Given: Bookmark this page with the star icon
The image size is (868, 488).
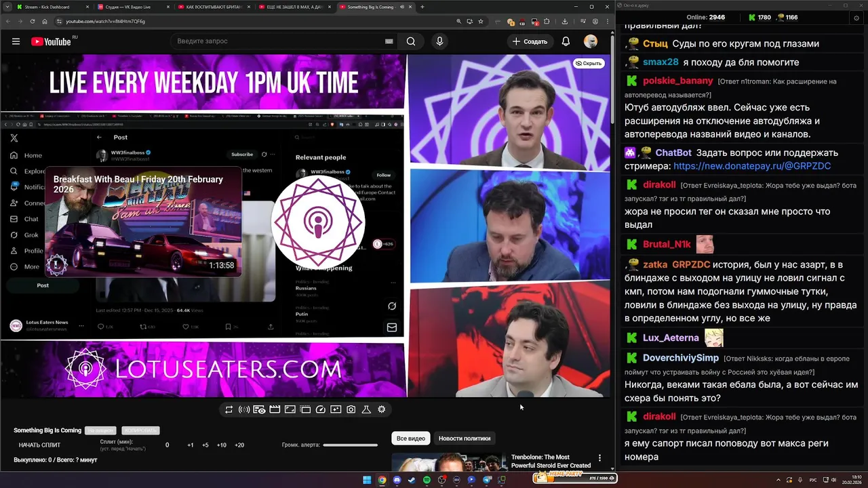Looking at the screenshot, I should [481, 21].
